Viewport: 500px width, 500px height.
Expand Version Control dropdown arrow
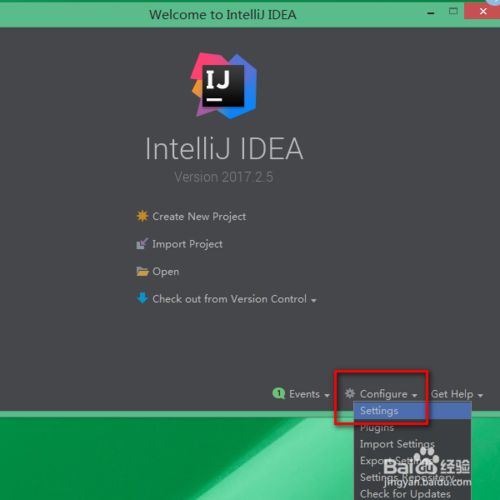(x=314, y=300)
